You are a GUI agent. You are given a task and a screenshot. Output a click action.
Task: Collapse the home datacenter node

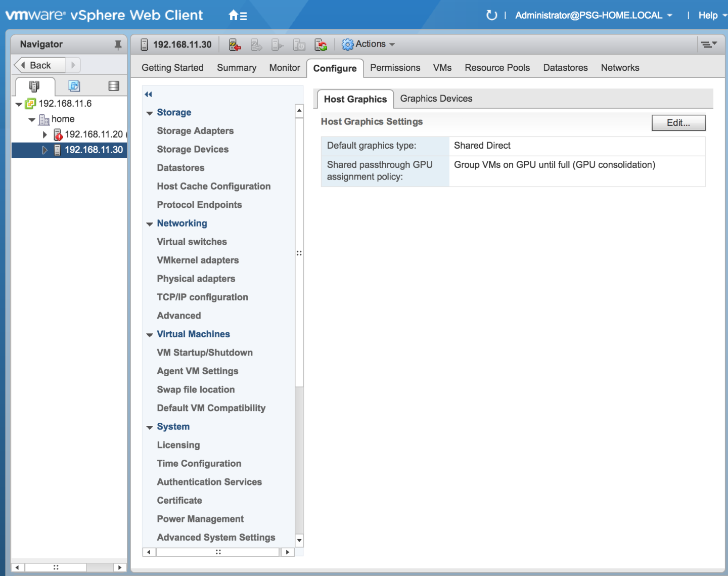tap(32, 119)
